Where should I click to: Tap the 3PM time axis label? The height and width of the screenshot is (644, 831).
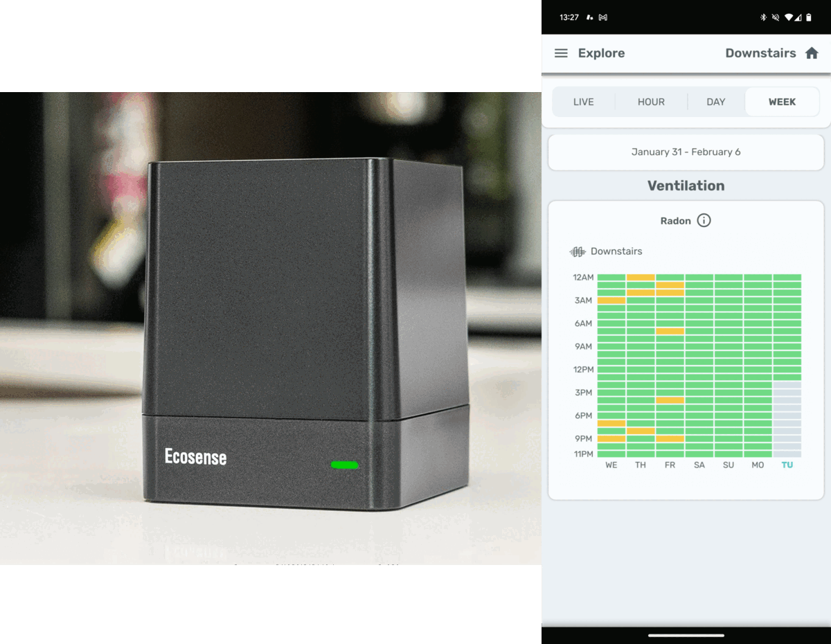(x=583, y=393)
